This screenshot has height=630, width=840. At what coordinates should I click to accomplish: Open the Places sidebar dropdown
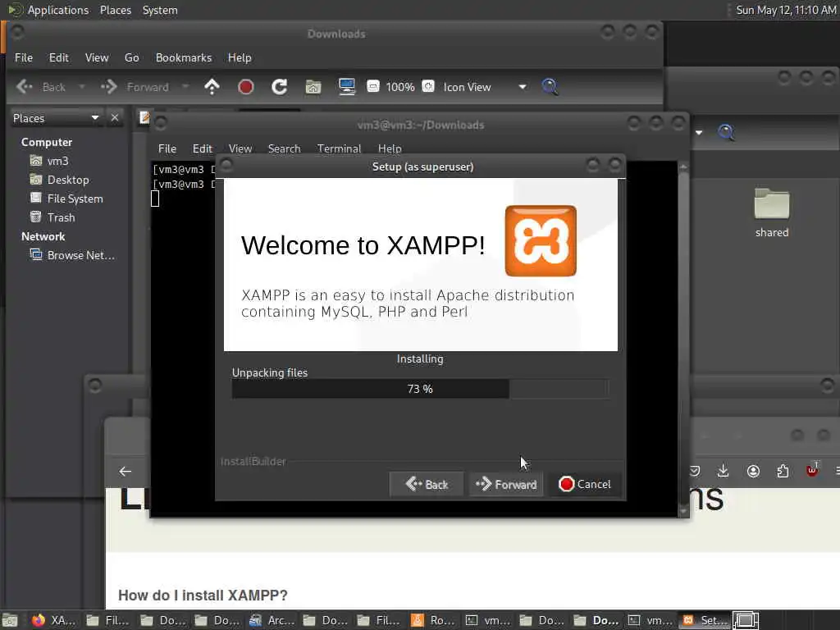[95, 118]
